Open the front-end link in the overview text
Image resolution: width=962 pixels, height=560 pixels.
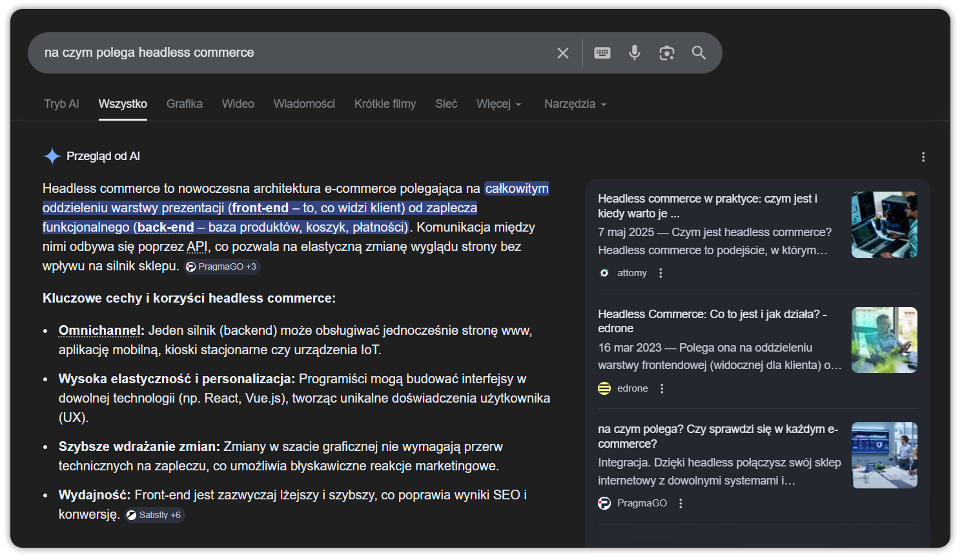[x=261, y=208]
